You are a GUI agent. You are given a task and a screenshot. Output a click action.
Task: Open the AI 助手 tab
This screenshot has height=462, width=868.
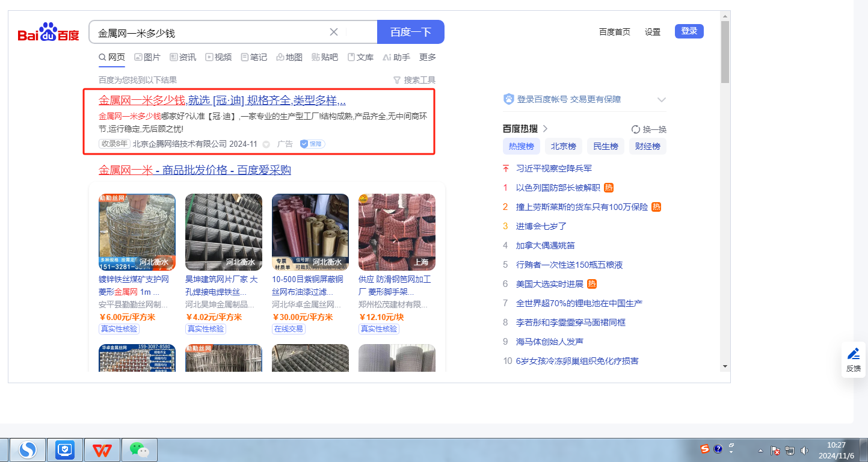point(396,57)
